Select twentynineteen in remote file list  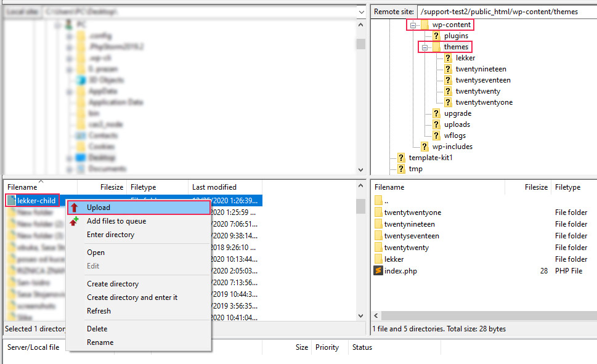[x=409, y=224]
